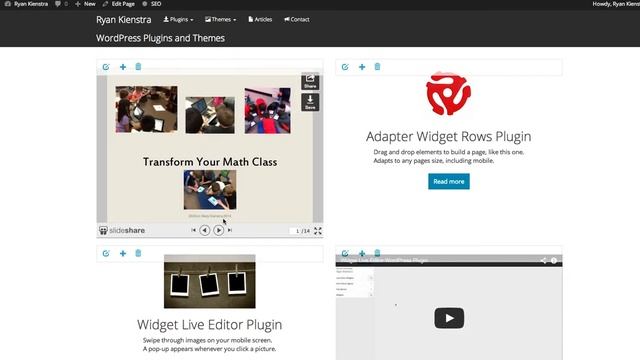Image resolution: width=640 pixels, height=360 pixels.
Task: Open the Articles nav link
Action: click(x=260, y=20)
